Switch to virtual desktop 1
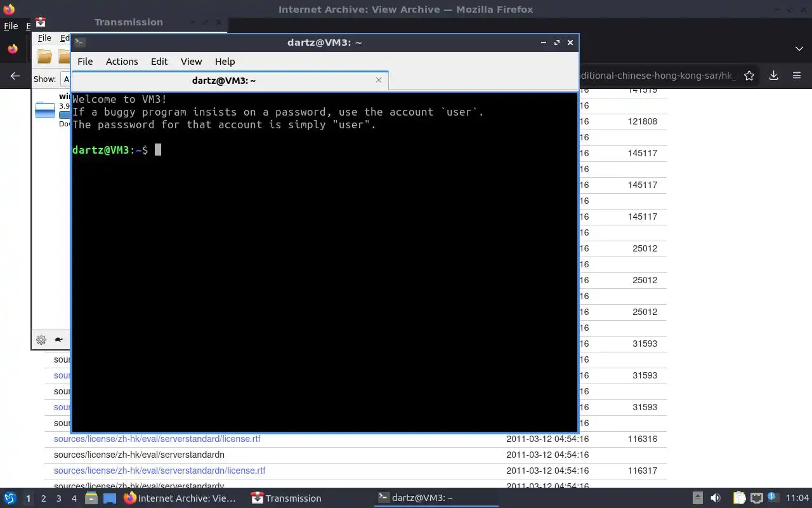 click(28, 498)
